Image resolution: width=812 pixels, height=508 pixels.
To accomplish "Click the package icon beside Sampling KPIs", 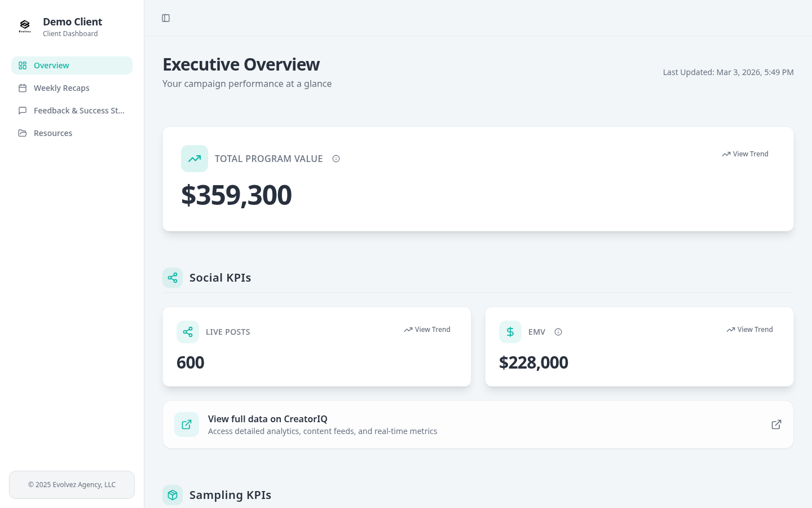I will coord(173,495).
